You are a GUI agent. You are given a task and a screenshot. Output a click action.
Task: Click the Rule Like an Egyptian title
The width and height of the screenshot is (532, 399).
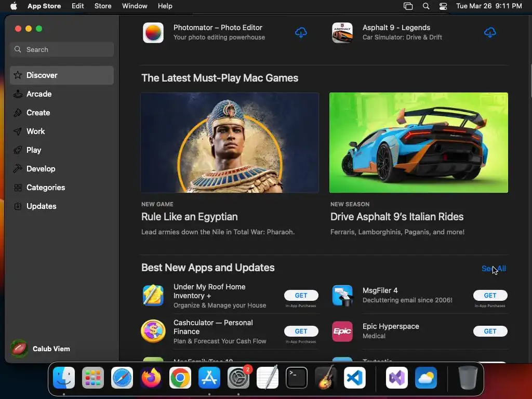(189, 217)
